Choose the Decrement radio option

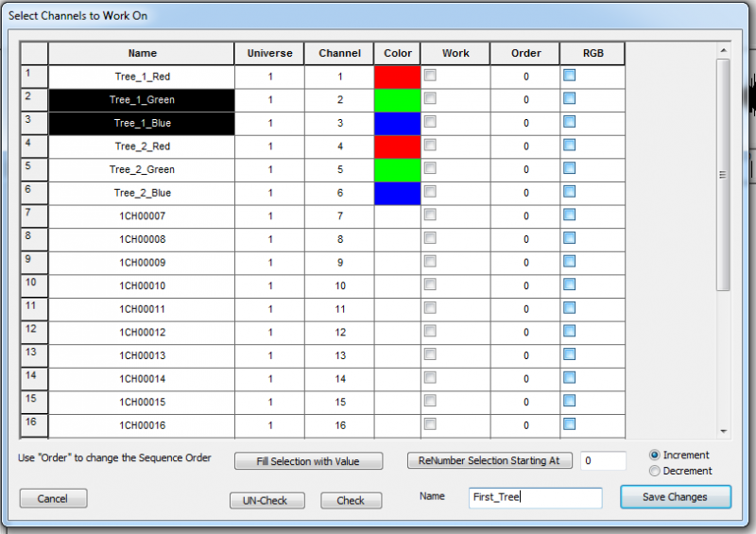(x=655, y=471)
